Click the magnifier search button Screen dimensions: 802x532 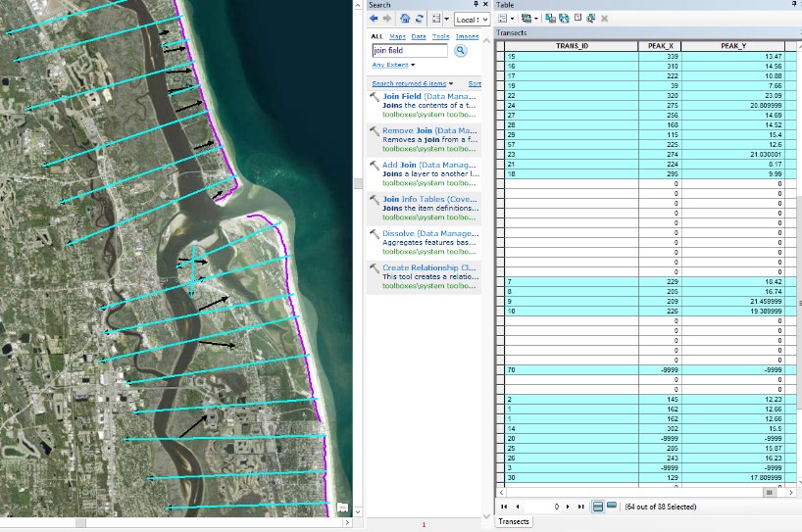[x=461, y=51]
